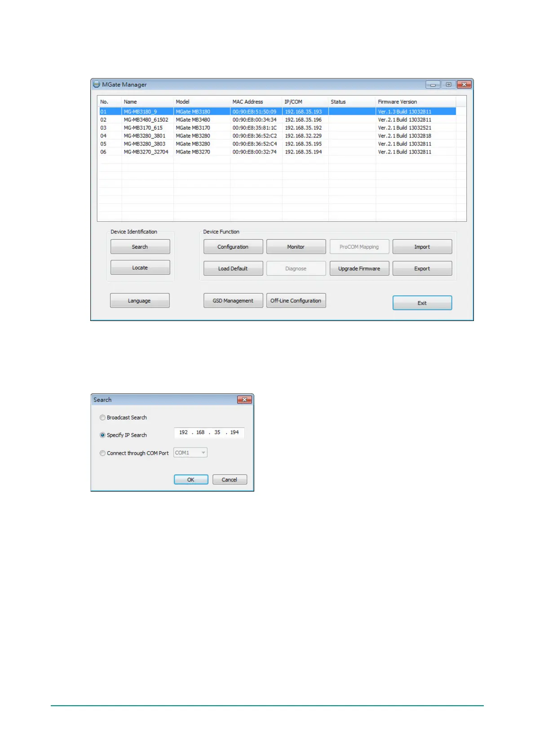Click MAC address 00:90:E8:35:81:1C

pyautogui.click(x=254, y=128)
